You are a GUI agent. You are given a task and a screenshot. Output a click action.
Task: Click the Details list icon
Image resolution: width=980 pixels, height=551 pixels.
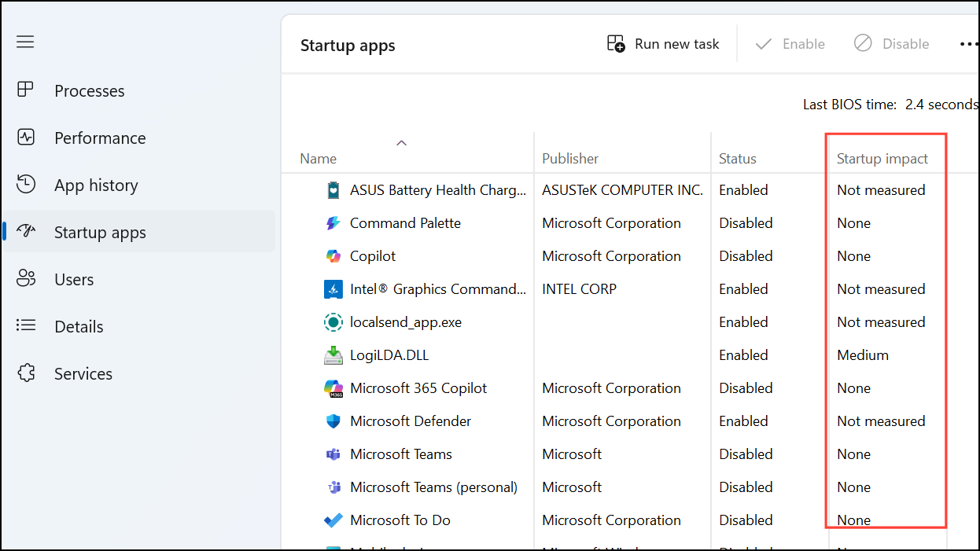coord(26,325)
